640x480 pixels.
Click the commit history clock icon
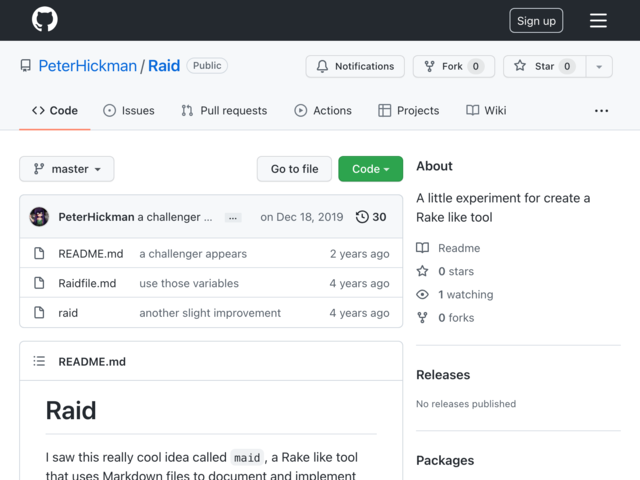point(362,217)
